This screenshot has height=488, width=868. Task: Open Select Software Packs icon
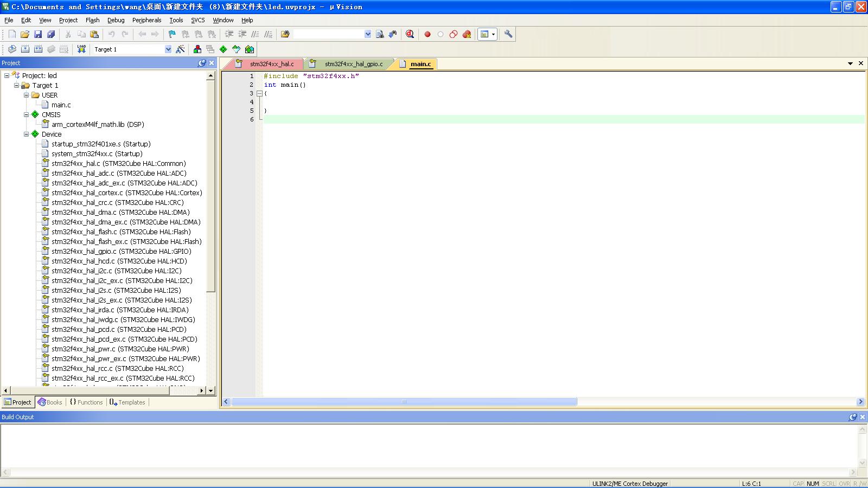pos(237,49)
